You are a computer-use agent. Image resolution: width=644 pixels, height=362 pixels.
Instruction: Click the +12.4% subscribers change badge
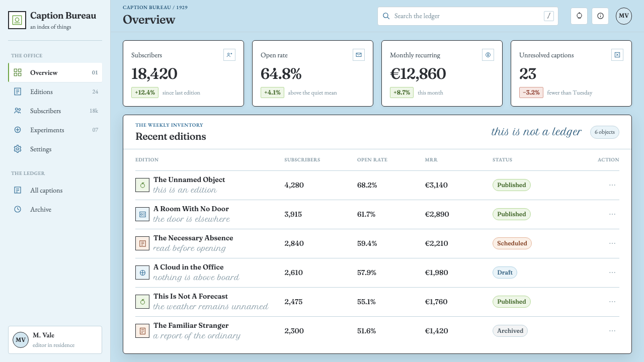point(145,93)
